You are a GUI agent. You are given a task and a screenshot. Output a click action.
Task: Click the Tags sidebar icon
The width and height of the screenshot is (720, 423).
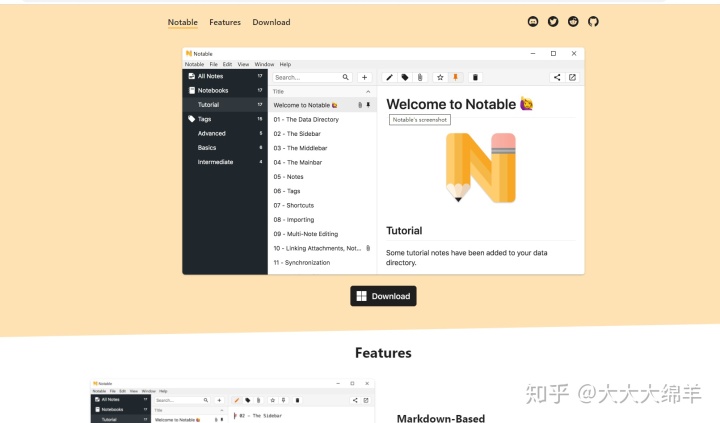191,118
